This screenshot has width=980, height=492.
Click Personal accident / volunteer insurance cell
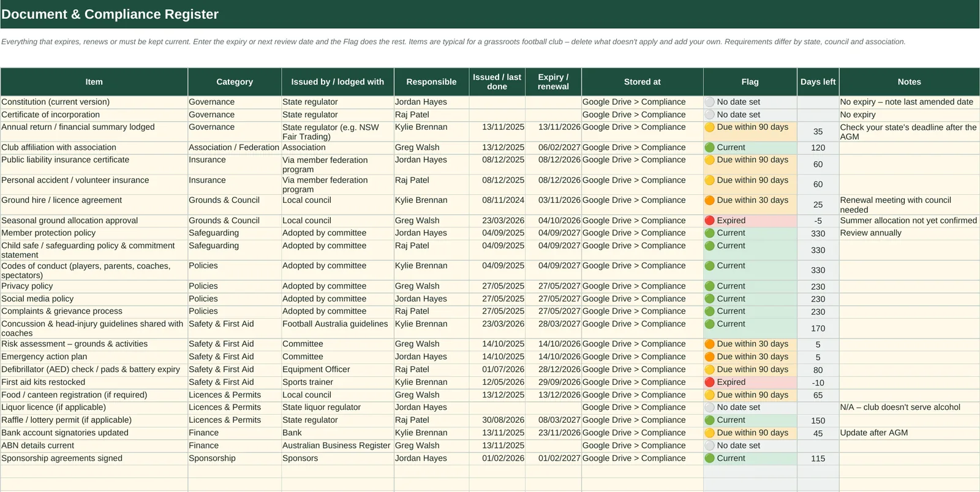94,184
